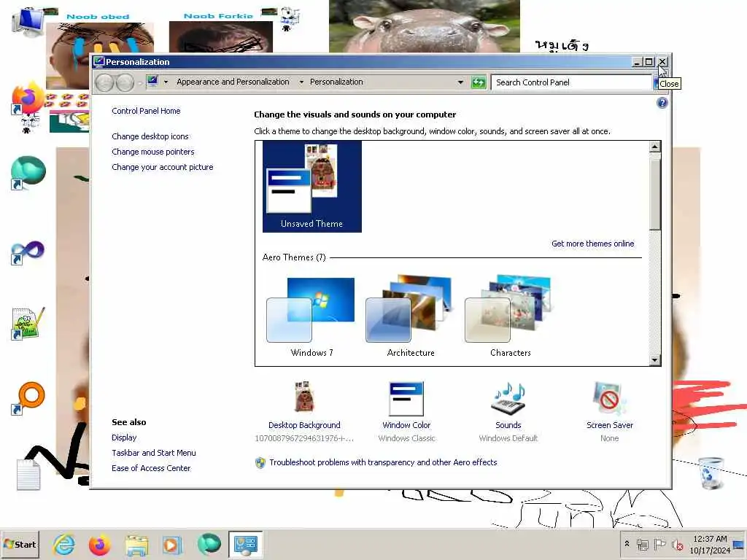The height and width of the screenshot is (560, 747).
Task: Open Windows Media Player from taskbar
Action: (172, 545)
